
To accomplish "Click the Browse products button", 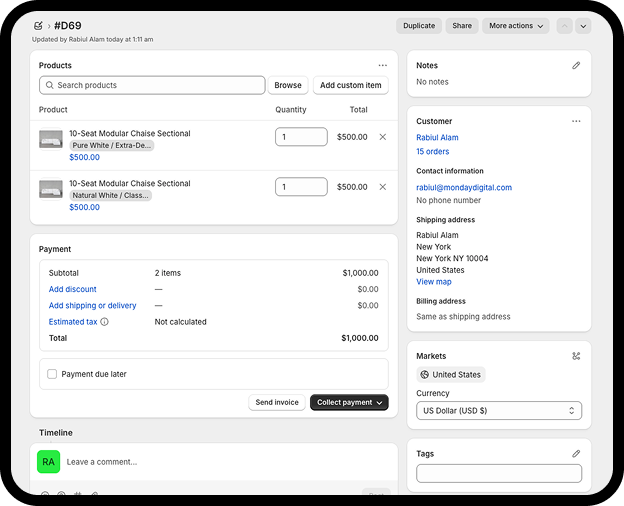I will tap(288, 85).
